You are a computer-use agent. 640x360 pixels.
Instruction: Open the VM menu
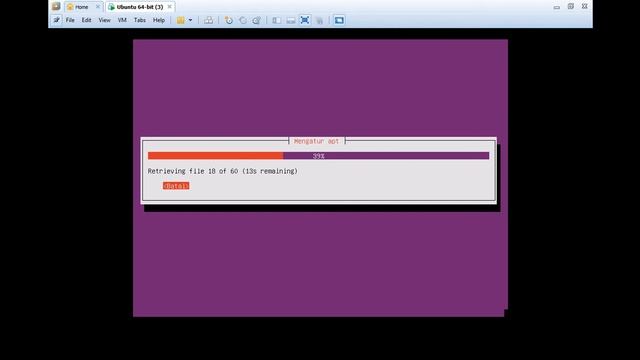(x=122, y=20)
